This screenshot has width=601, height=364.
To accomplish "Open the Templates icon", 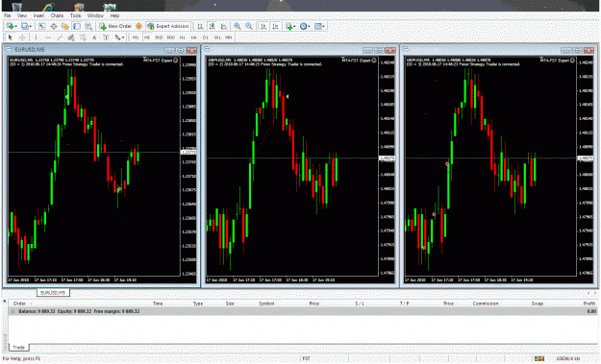I will [317, 26].
